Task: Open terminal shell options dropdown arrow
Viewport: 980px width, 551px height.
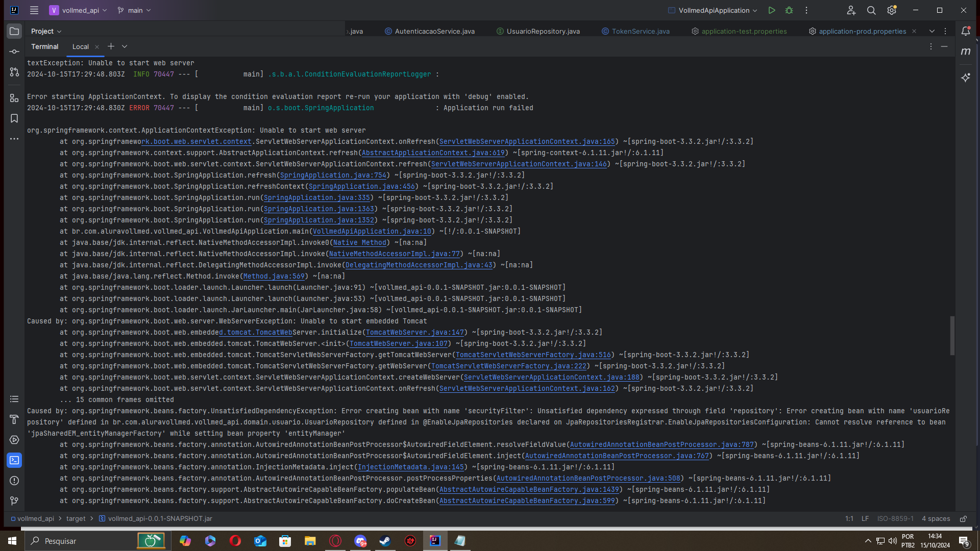Action: point(125,46)
